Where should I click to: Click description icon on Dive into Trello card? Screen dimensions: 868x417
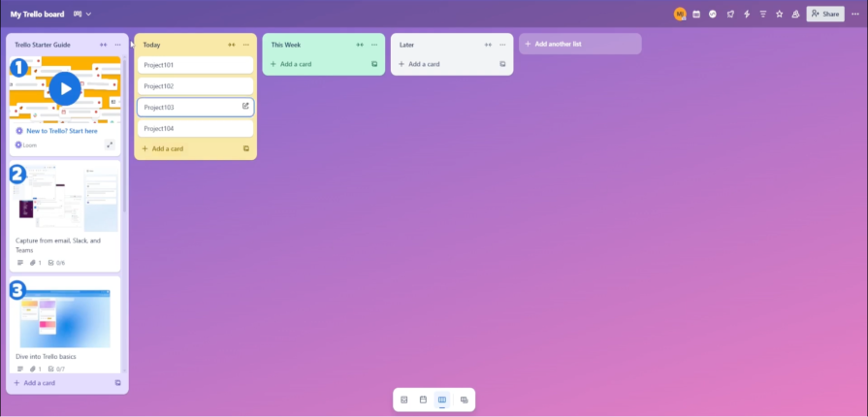[20, 369]
